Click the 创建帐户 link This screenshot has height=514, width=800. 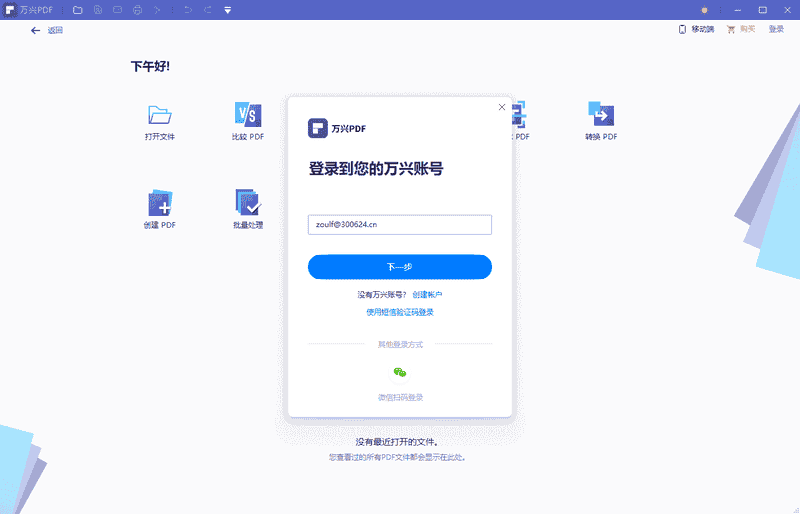pyautogui.click(x=427, y=295)
